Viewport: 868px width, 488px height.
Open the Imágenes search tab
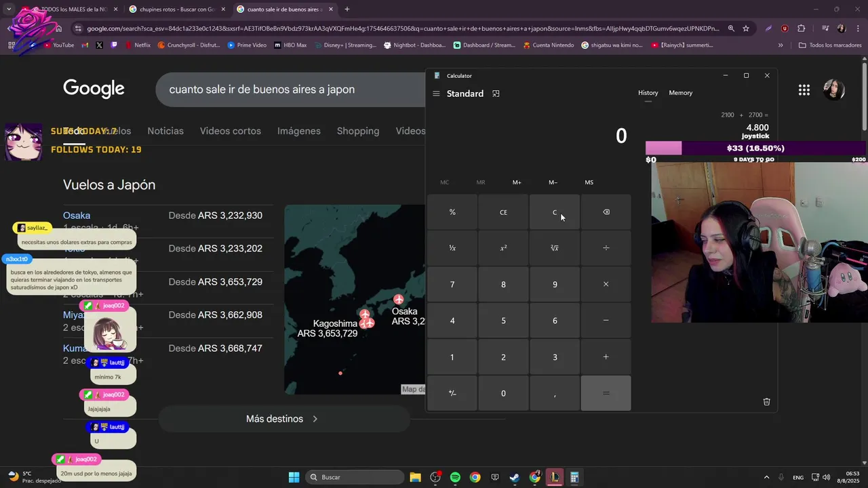point(298,131)
